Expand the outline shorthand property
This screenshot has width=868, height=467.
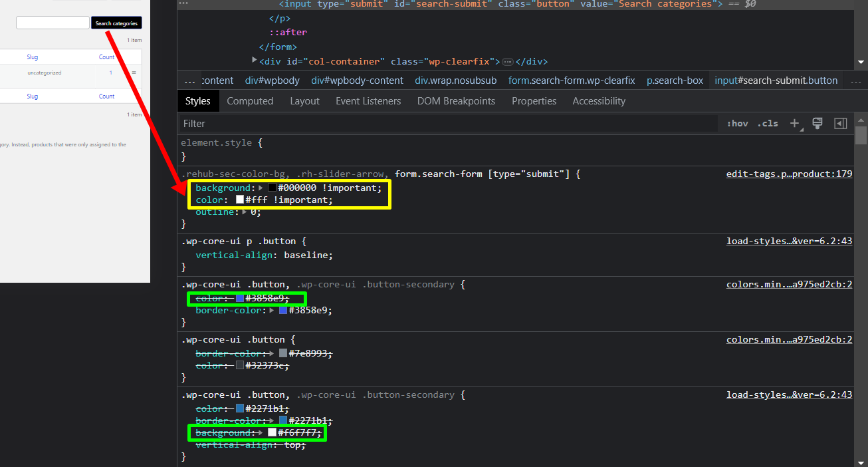(x=245, y=212)
